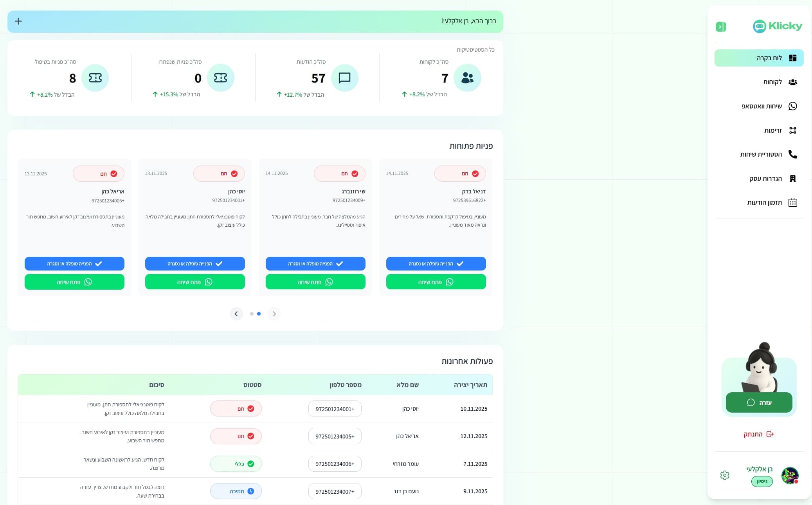Image resolution: width=812 pixels, height=505 pixels.
Task: Advance carousel with the next arrow
Action: coord(274,314)
